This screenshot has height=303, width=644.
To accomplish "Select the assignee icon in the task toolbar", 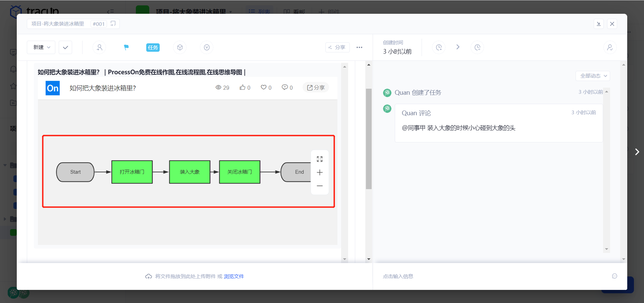I will click(99, 47).
